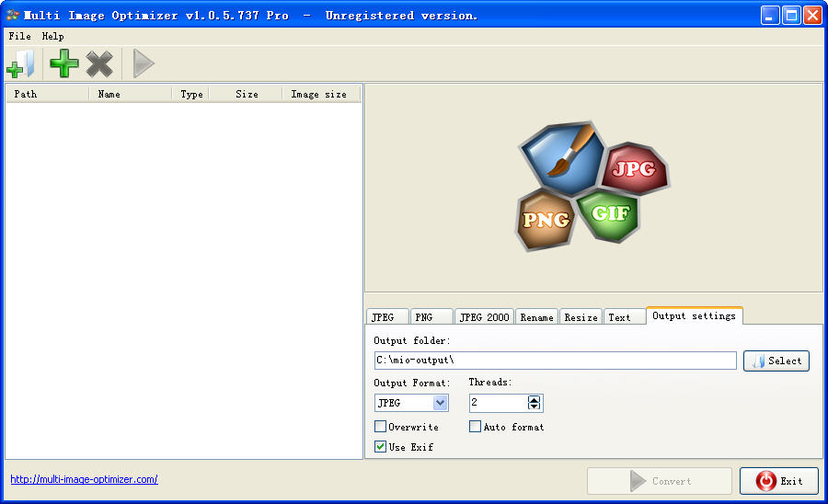The image size is (828, 504).
Task: Close the Multi Image Optimizer window
Action: click(812, 16)
